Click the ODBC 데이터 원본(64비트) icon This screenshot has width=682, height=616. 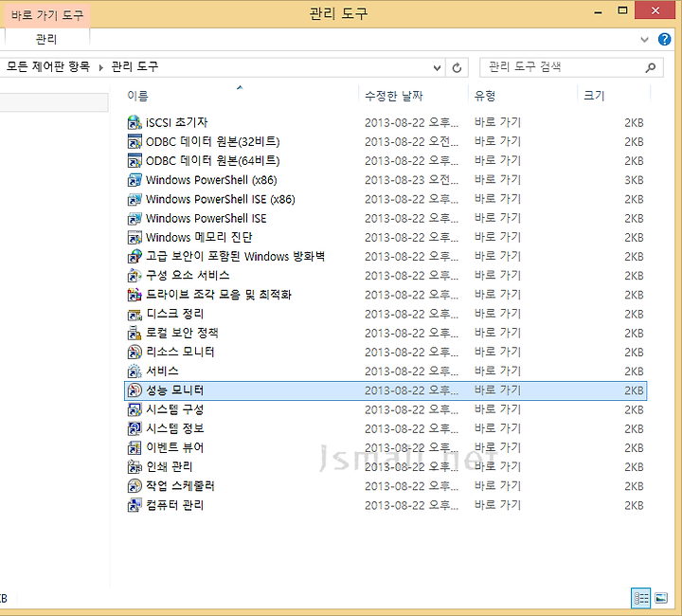[135, 161]
